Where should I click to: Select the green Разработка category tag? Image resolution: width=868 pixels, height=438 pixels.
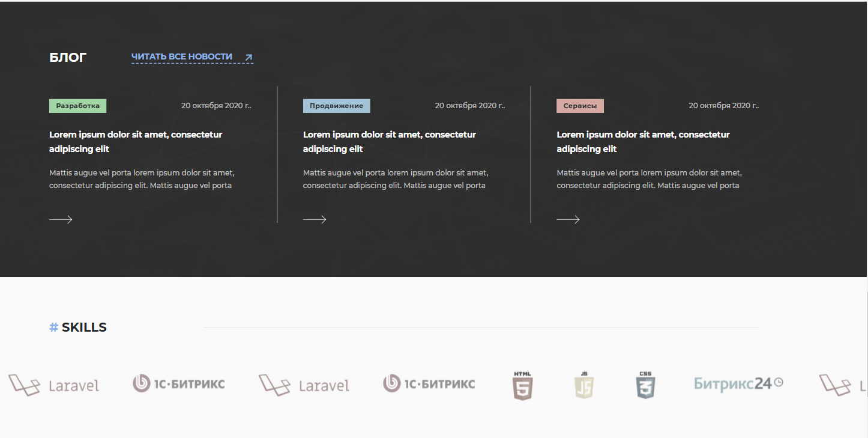click(77, 106)
